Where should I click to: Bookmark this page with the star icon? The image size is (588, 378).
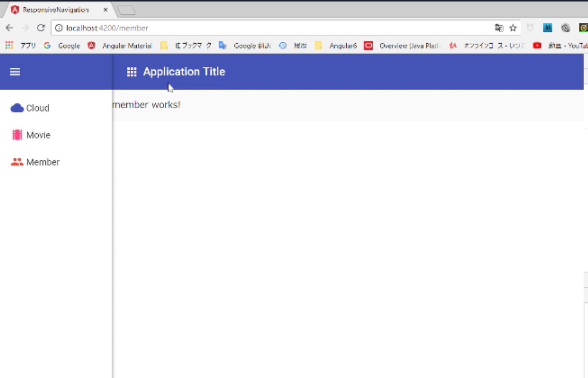513,28
